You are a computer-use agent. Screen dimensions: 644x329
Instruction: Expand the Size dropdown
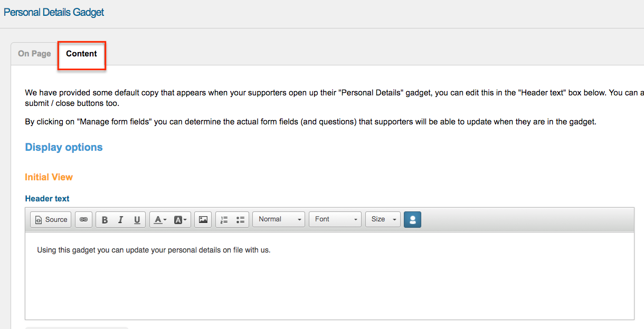[383, 219]
